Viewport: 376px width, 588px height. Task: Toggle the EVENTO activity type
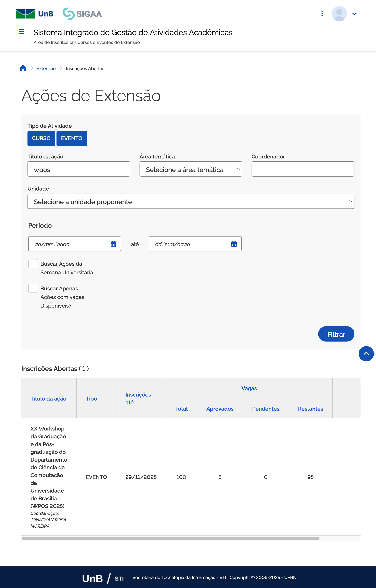(x=72, y=138)
